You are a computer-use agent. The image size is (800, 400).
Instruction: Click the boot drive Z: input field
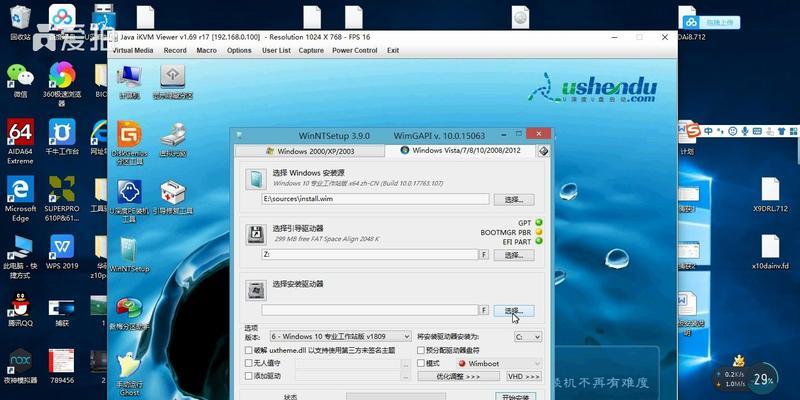[x=369, y=255]
